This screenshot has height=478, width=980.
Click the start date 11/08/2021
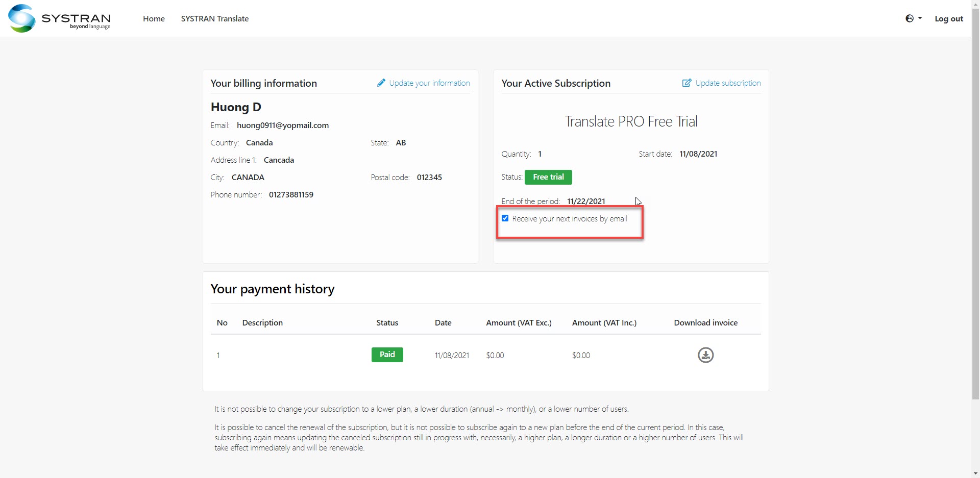[x=698, y=154]
